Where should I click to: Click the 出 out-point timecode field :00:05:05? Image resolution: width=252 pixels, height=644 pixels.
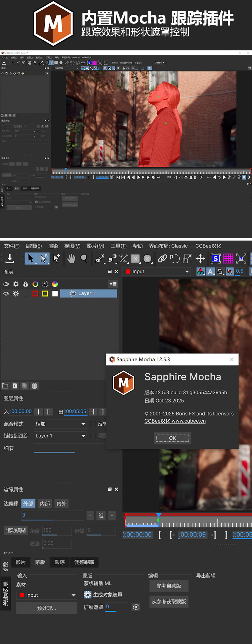[76, 412]
